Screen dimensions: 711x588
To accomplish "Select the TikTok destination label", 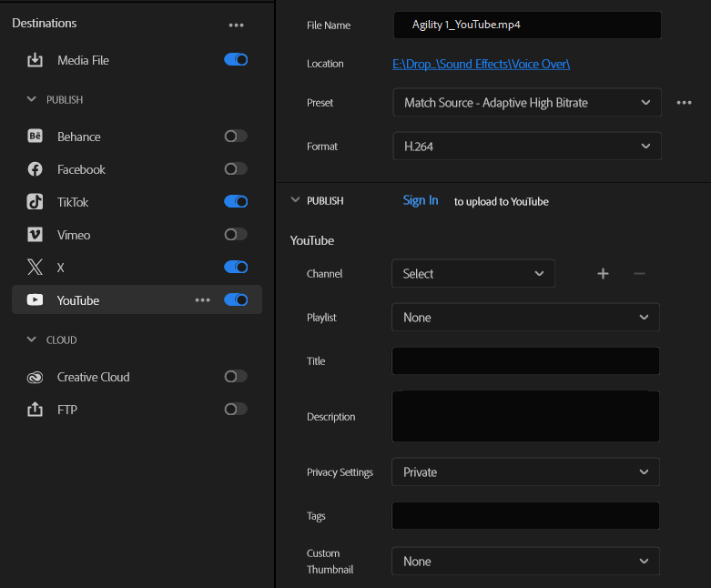I will point(73,202).
